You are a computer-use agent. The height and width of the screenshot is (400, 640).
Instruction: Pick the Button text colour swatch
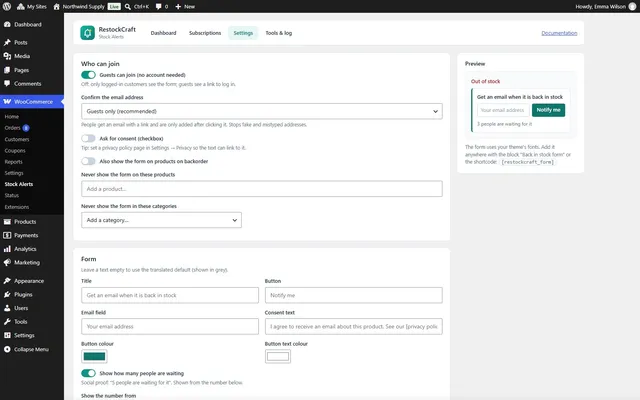[278, 356]
